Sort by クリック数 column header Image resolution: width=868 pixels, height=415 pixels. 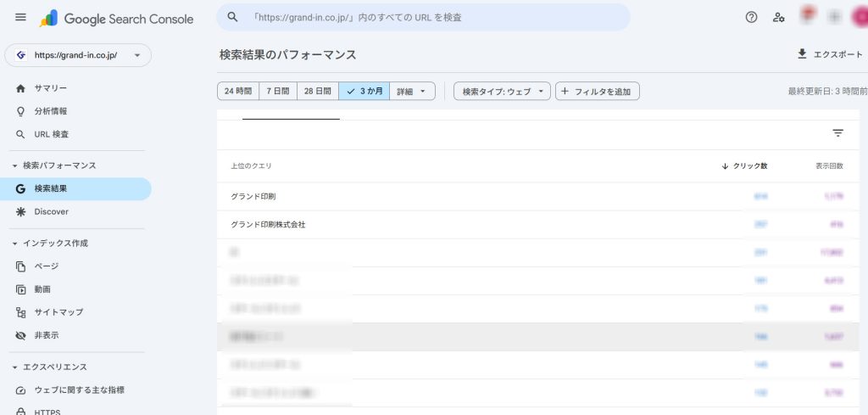(x=744, y=165)
